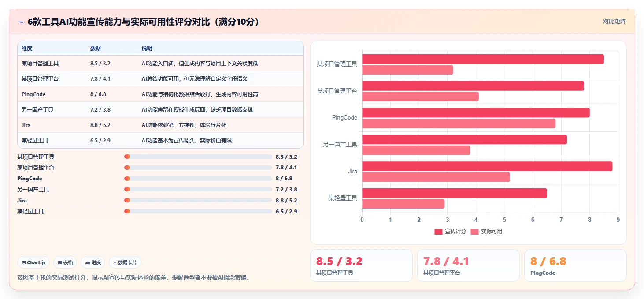Select the PingCode table cell
This screenshot has width=644, height=299.
pos(33,94)
